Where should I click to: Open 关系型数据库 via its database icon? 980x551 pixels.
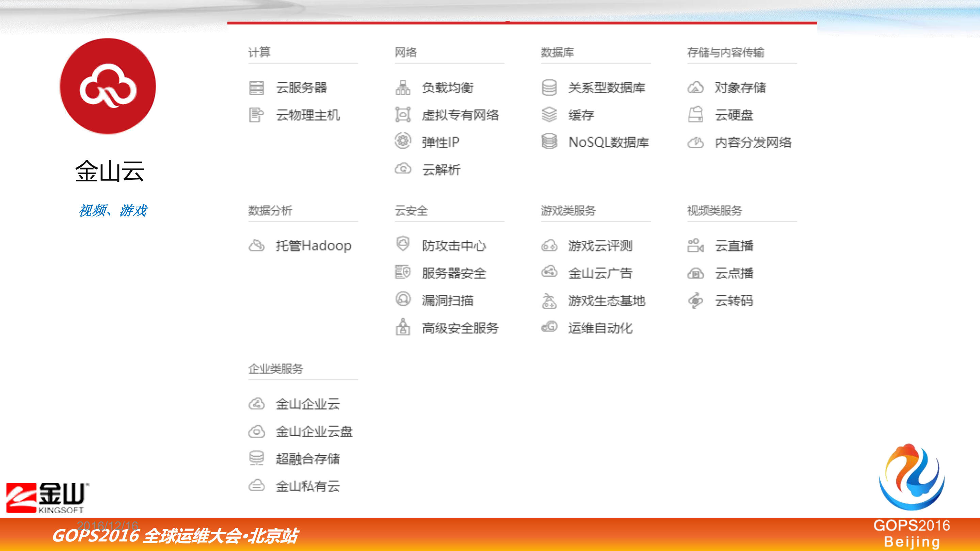pos(549,87)
